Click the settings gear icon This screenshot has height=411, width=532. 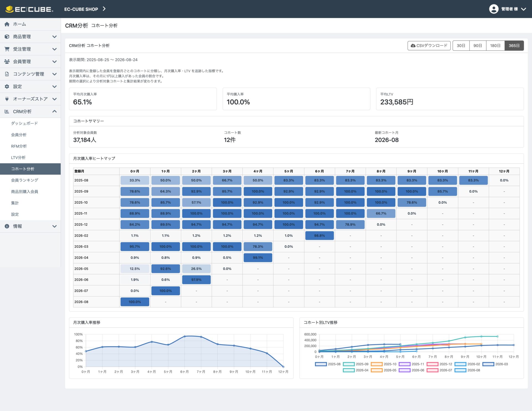point(7,86)
